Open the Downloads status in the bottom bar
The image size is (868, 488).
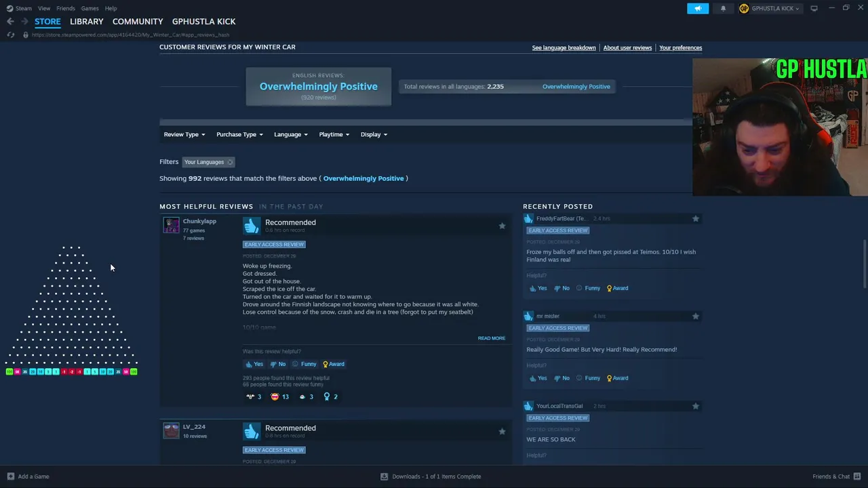431,476
